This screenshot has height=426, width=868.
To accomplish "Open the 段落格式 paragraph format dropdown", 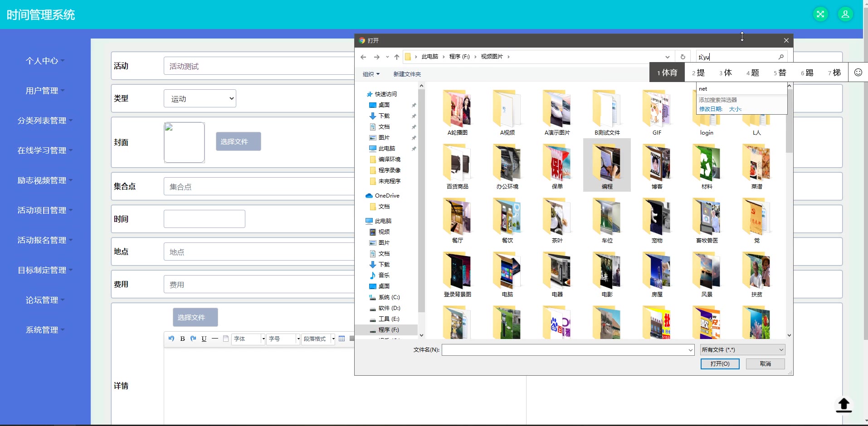I will tap(319, 339).
